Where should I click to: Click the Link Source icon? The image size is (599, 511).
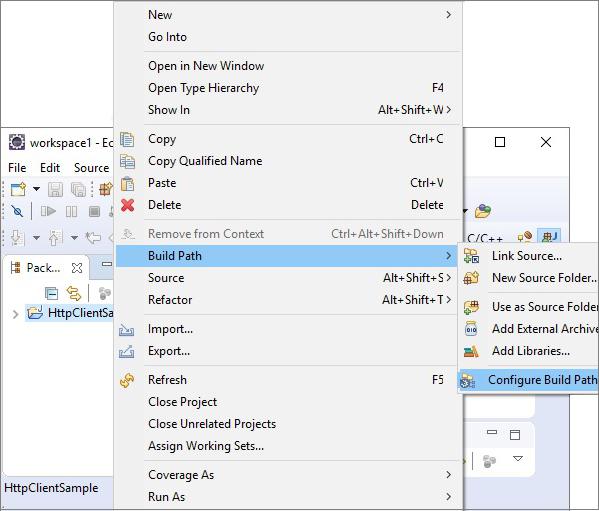coord(471,256)
